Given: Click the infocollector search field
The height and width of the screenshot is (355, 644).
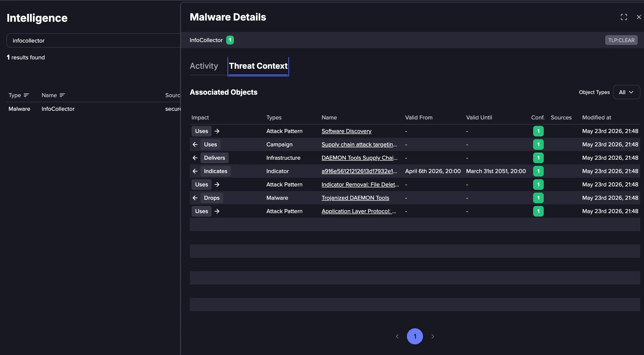Looking at the screenshot, I should 94,41.
